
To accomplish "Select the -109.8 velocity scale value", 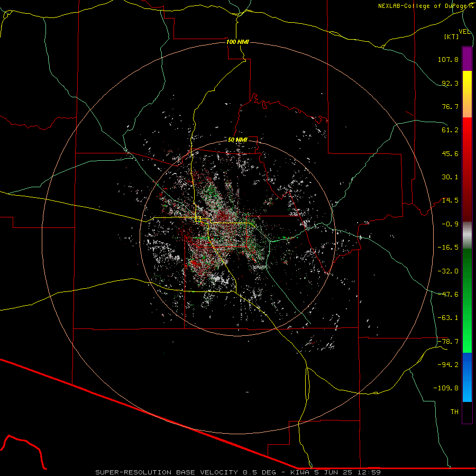I will point(446,388).
